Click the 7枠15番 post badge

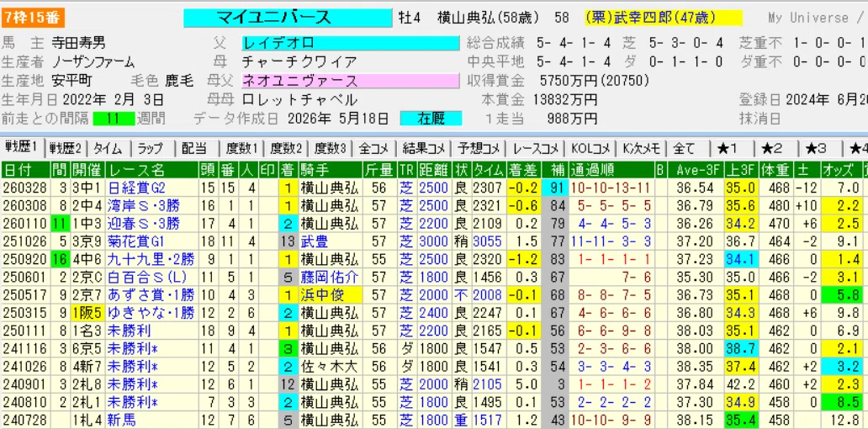[x=33, y=19]
